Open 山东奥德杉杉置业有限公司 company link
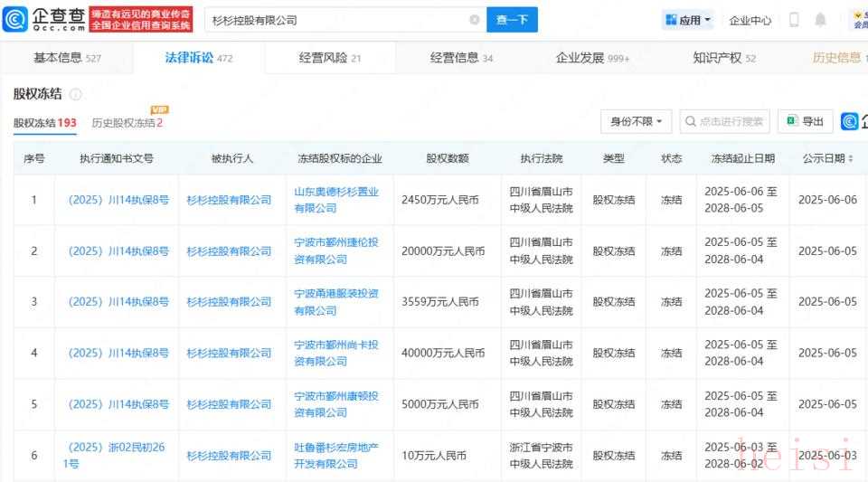The height and width of the screenshot is (482, 868). click(336, 200)
